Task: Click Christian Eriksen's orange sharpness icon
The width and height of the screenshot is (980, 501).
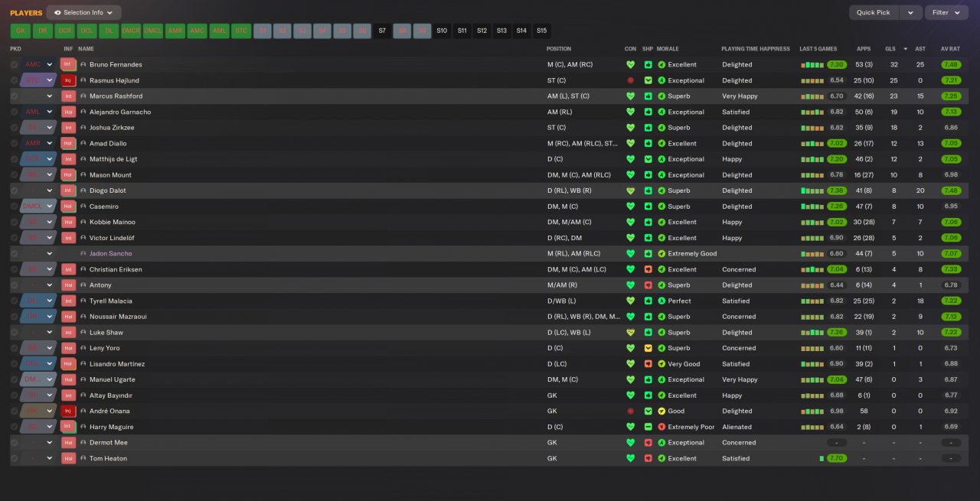Action: [x=648, y=269]
